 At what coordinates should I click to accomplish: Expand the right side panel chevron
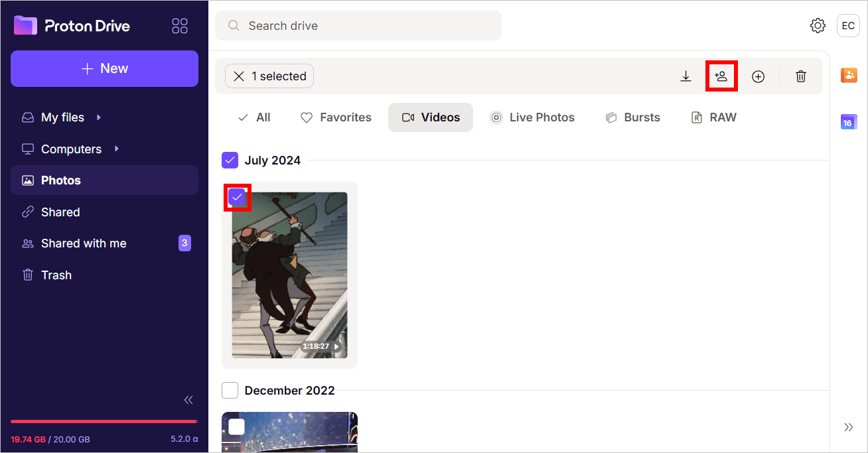[849, 427]
